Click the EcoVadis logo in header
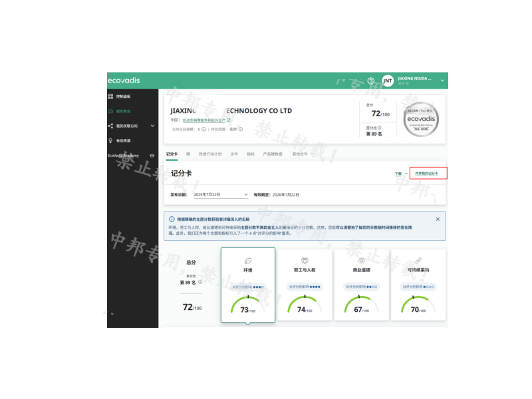The image size is (532, 399). tap(123, 80)
